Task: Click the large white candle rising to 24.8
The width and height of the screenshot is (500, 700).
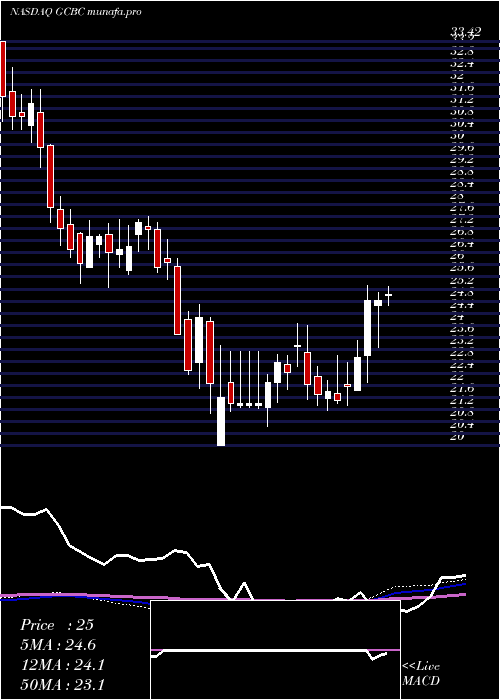Action: coord(367,328)
